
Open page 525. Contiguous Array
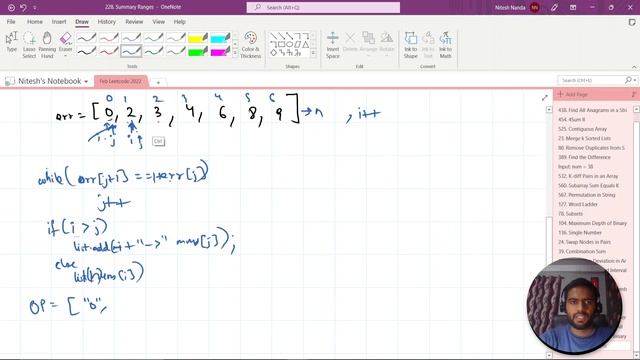[x=582, y=129]
